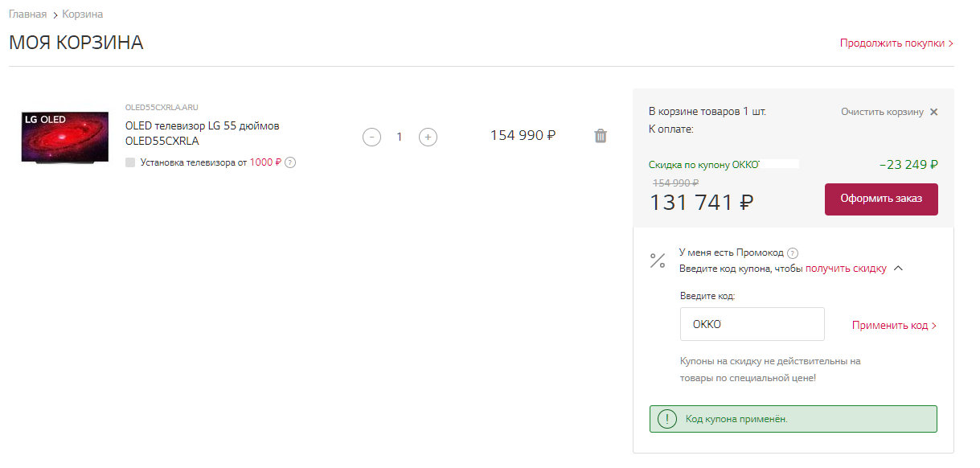Focus the promo code input field
The image size is (980, 468).
click(x=752, y=324)
